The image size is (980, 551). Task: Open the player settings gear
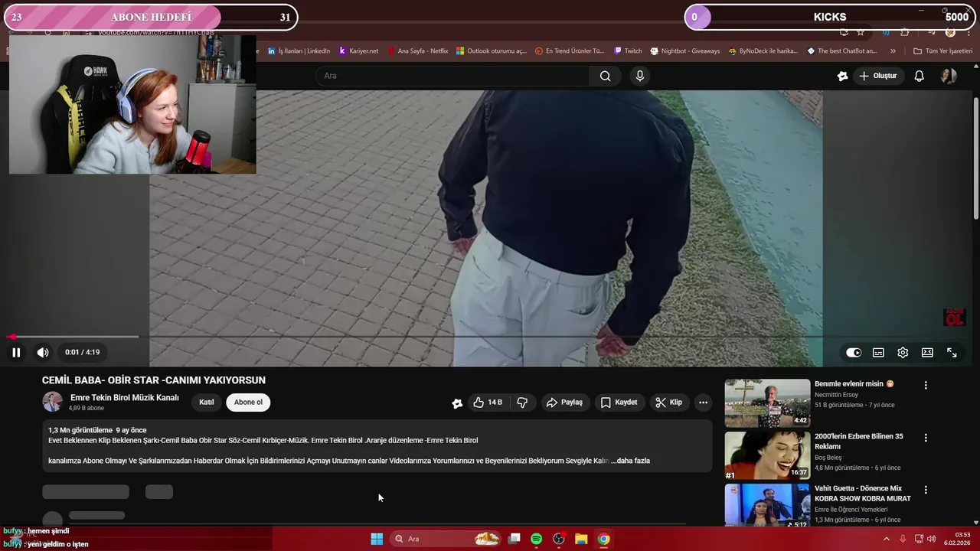tap(903, 353)
